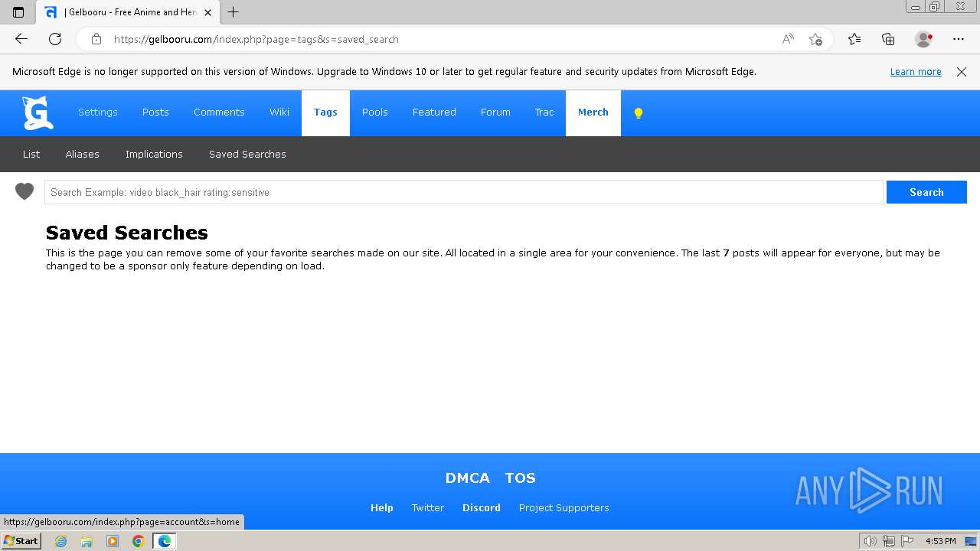Open the List submenu item
This screenshot has height=551, width=980.
coord(31,154)
